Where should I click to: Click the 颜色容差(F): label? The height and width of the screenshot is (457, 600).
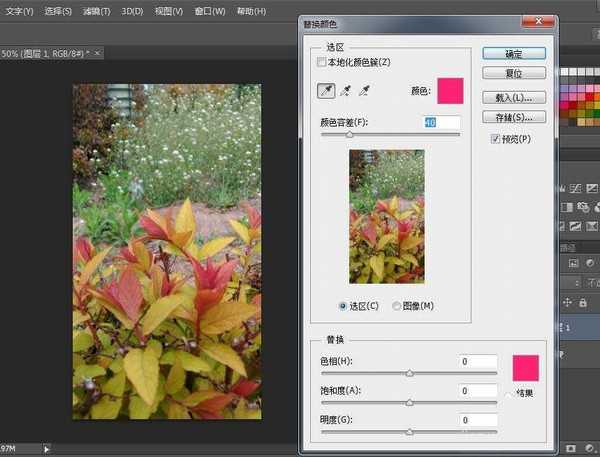coord(344,122)
